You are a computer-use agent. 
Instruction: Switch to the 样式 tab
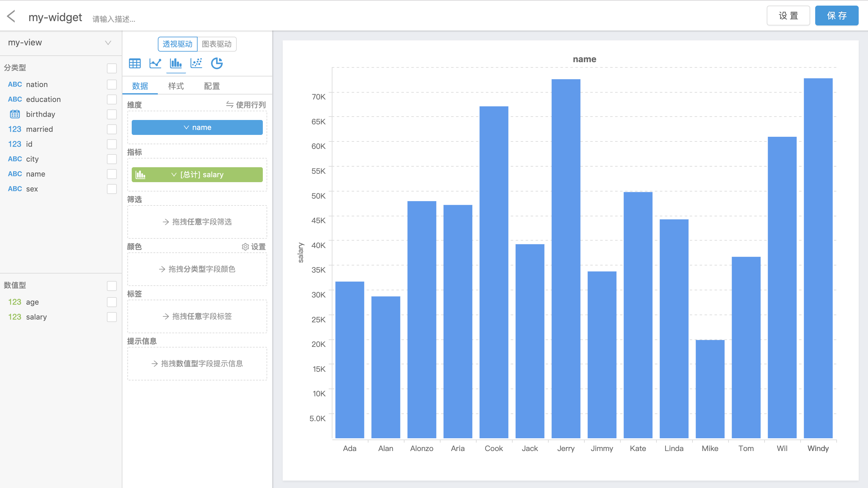coord(176,86)
